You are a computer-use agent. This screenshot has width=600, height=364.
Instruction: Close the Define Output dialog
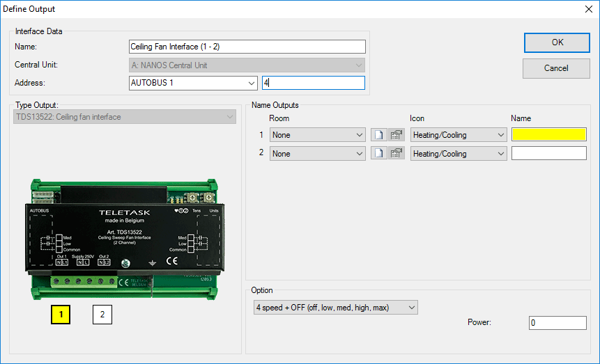(x=585, y=9)
